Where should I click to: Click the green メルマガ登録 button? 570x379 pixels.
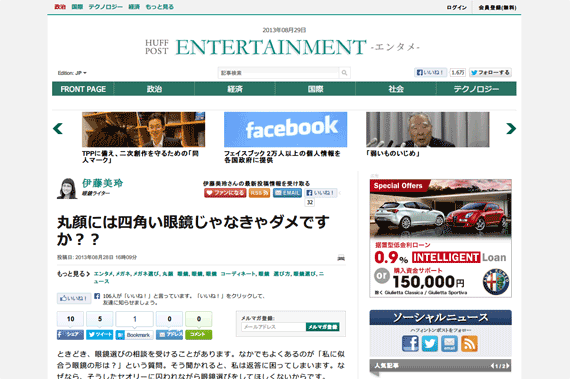point(322,327)
